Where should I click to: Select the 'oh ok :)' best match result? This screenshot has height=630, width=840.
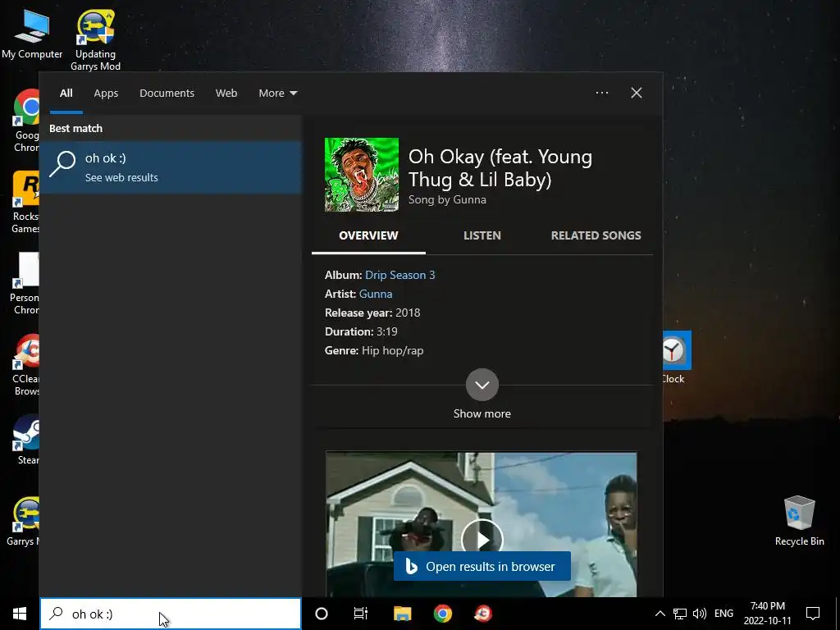(171, 167)
